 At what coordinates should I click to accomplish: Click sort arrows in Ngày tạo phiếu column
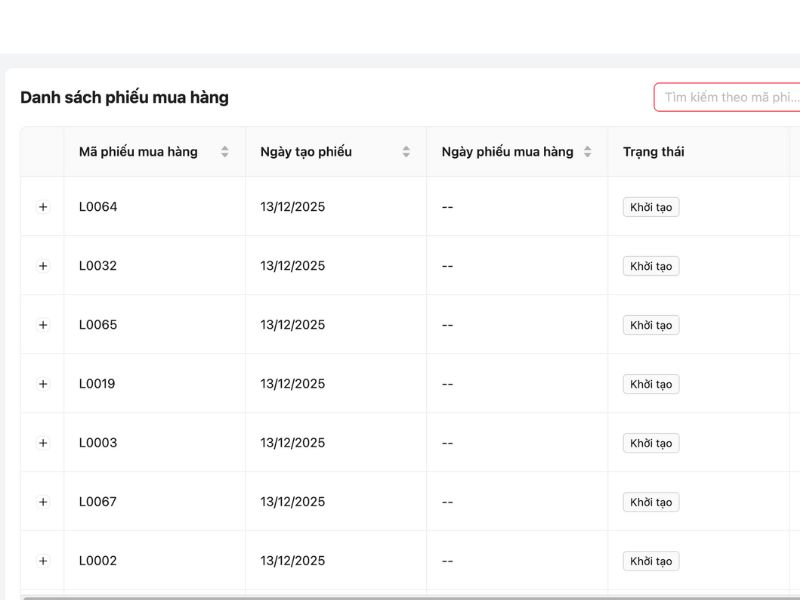click(406, 152)
